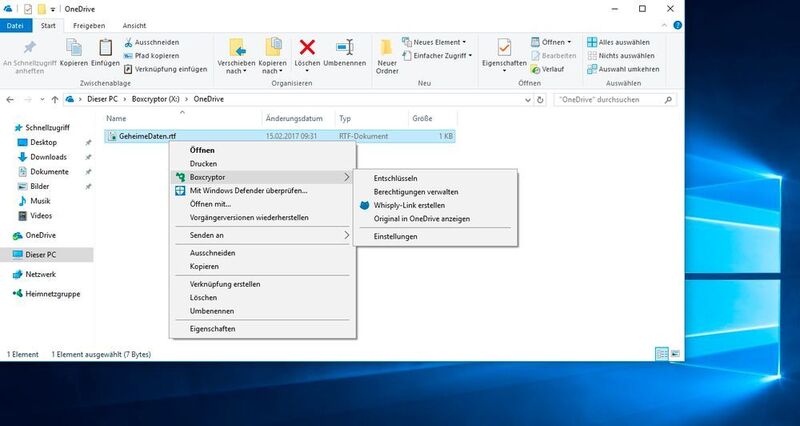
Task: Click Verknüpfung einfügen in ribbon
Action: pos(166,69)
